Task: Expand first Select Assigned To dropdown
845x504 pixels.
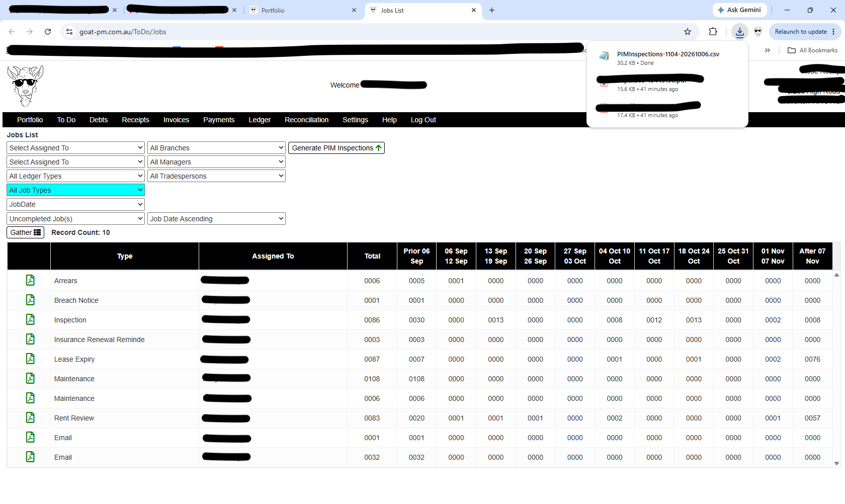Action: click(x=75, y=148)
